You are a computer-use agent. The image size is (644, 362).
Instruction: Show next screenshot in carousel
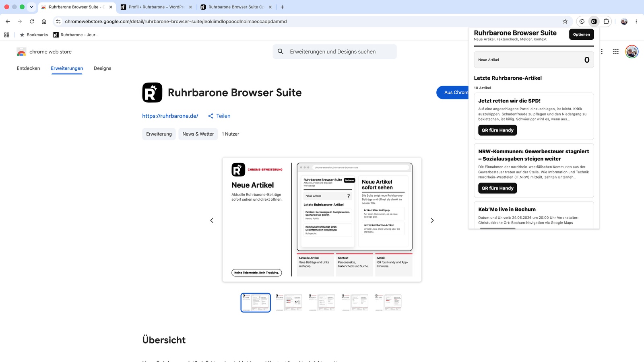[432, 220]
